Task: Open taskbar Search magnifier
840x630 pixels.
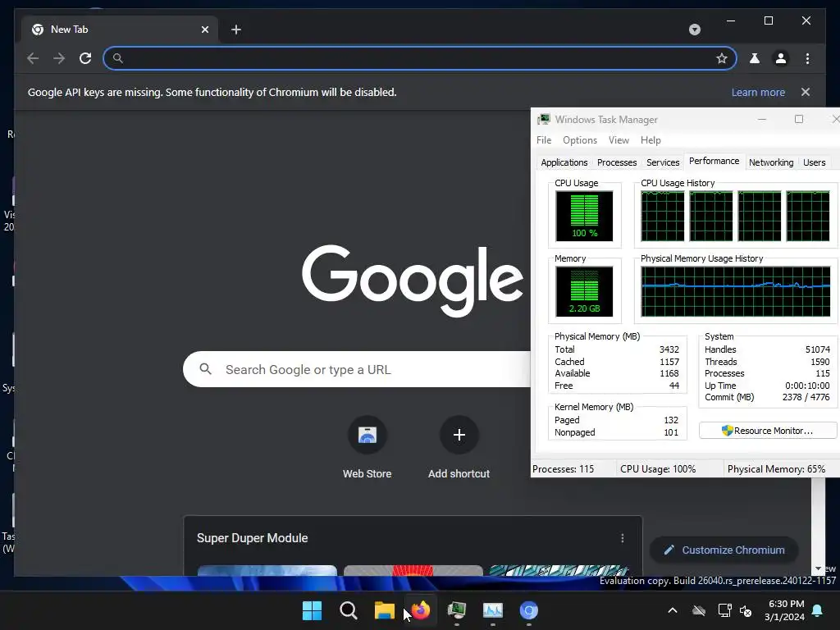Action: [348, 610]
